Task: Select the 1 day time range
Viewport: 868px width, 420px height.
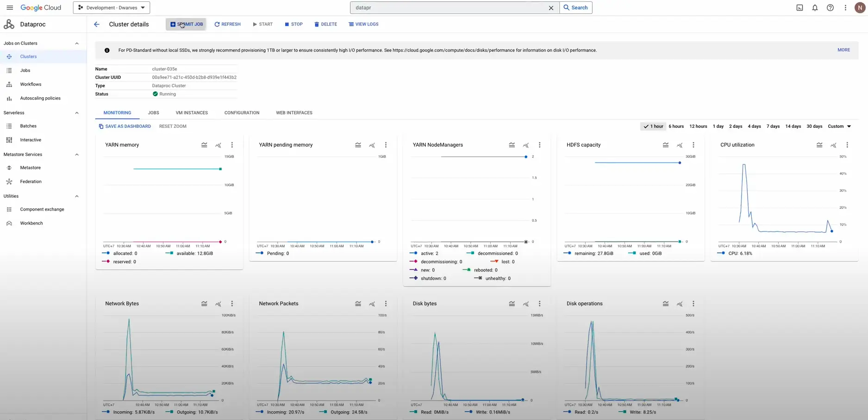Action: click(718, 126)
